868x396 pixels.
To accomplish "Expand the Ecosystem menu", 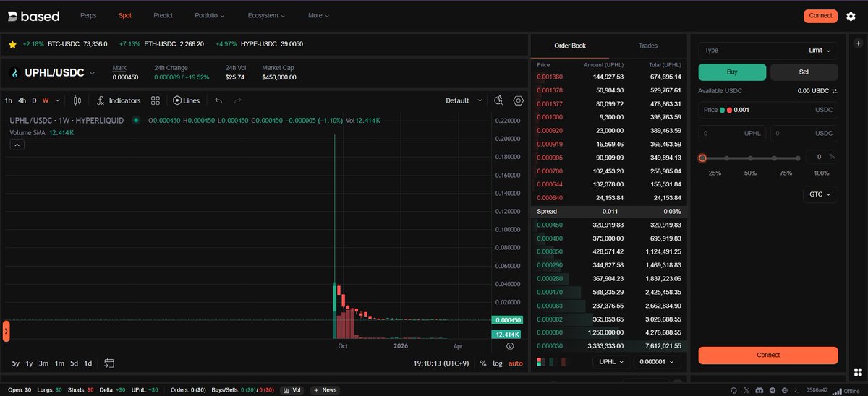I will [x=266, y=15].
